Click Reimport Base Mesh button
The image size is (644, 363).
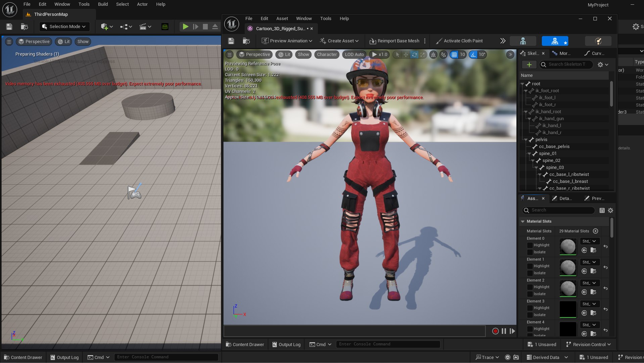point(395,41)
